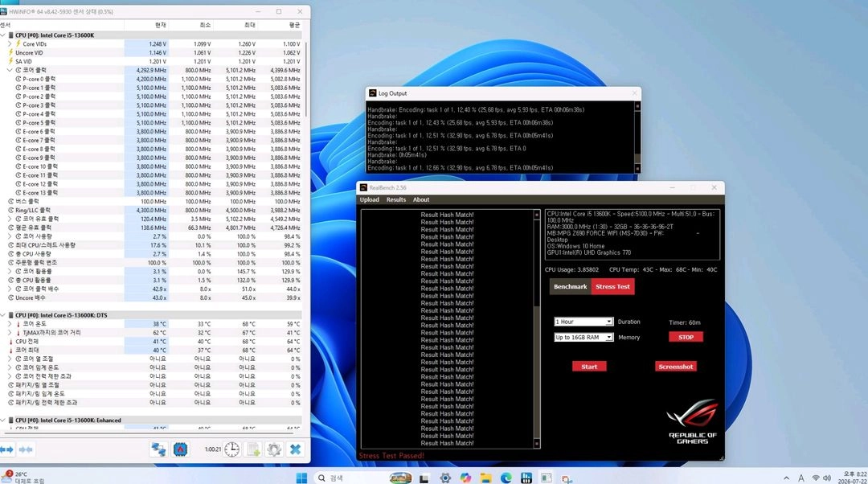
Task: Open Microsoft Edge in taskbar
Action: tap(506, 478)
